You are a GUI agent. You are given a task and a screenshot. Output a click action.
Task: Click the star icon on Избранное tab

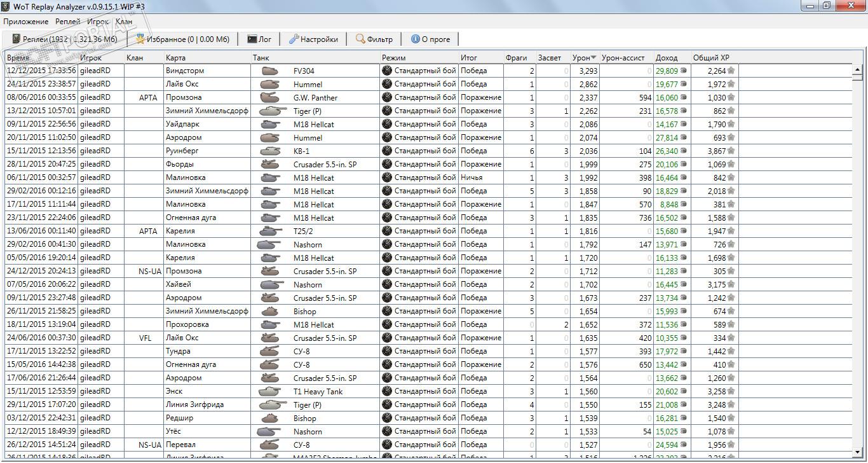point(140,39)
